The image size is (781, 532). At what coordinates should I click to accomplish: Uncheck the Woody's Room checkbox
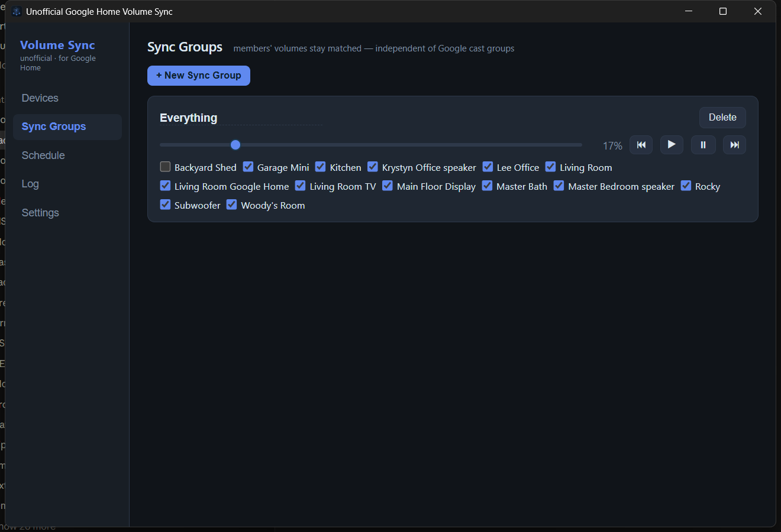[x=231, y=205]
